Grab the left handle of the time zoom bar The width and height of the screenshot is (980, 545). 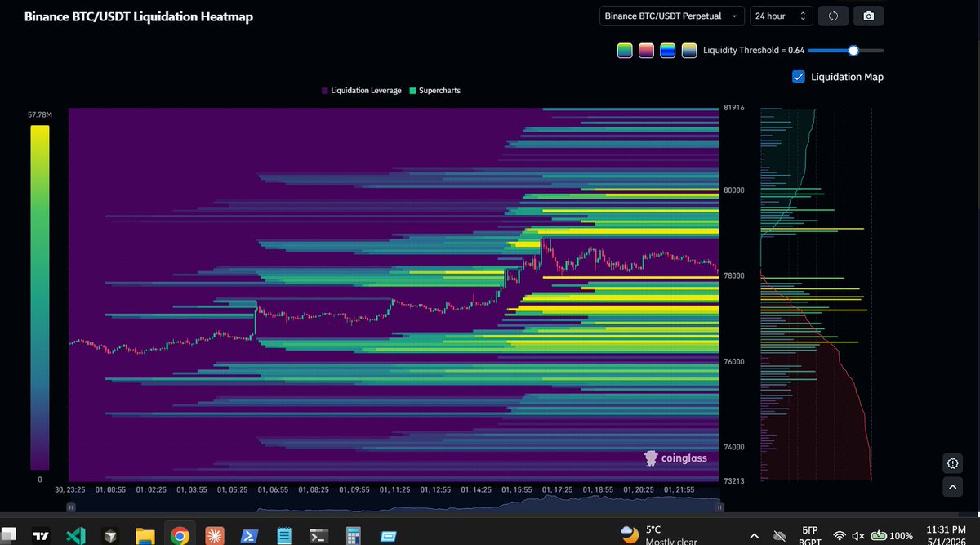(x=71, y=507)
